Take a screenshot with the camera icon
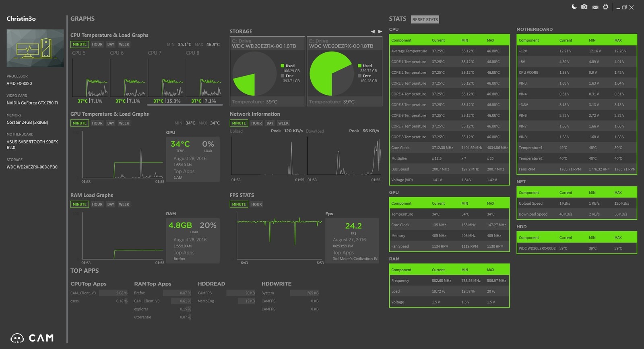 [x=584, y=7]
